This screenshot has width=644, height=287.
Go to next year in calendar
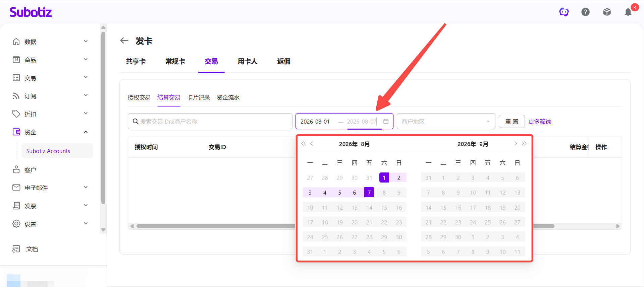(524, 144)
